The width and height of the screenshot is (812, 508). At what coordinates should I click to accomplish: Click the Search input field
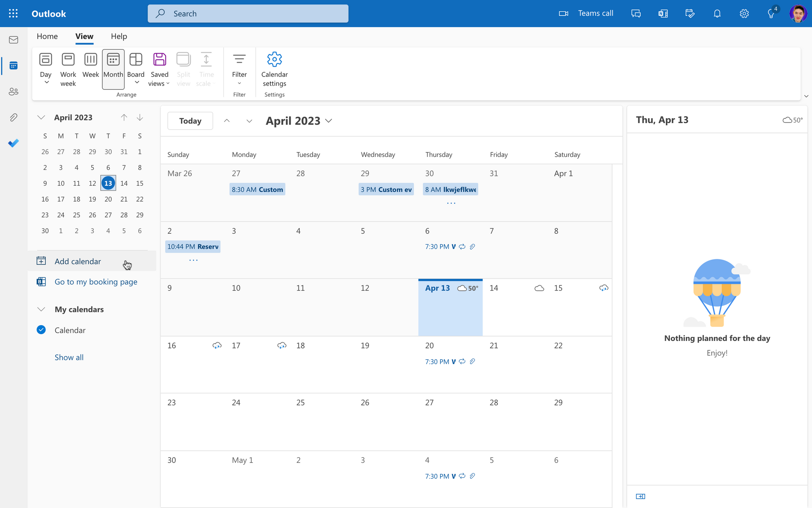[247, 13]
